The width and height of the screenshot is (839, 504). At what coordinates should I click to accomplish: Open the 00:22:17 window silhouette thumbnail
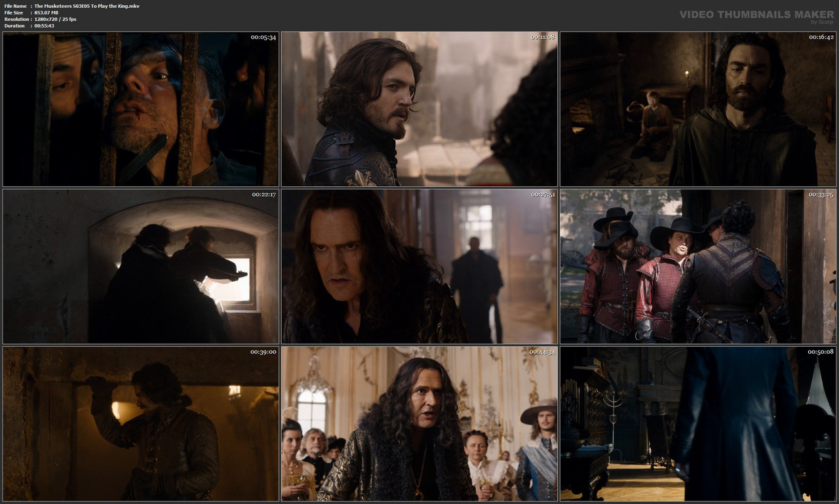coord(140,265)
